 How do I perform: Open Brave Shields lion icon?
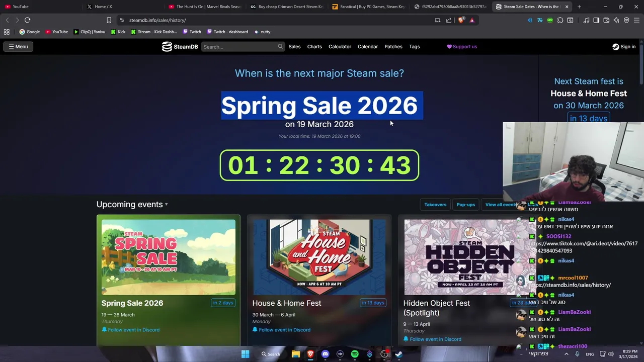(x=461, y=20)
